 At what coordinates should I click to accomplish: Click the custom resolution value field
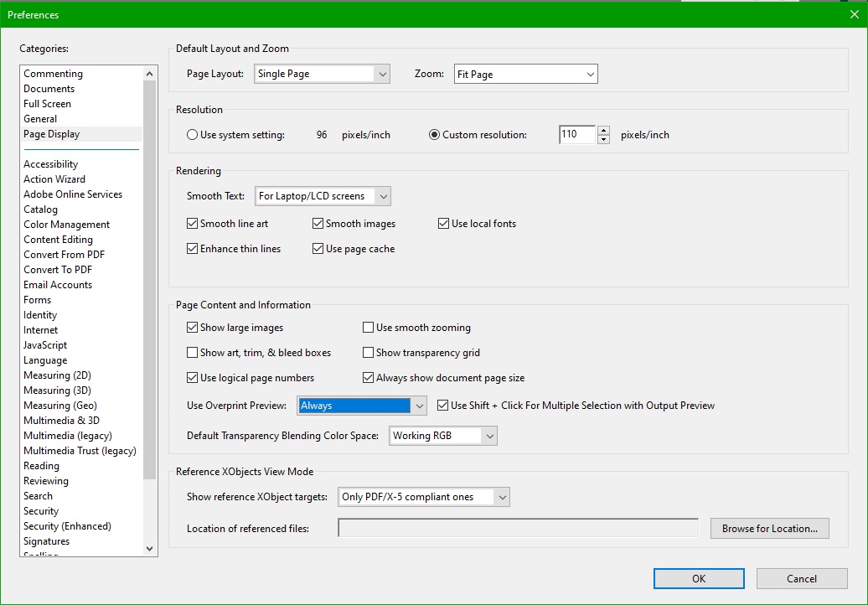pos(576,135)
